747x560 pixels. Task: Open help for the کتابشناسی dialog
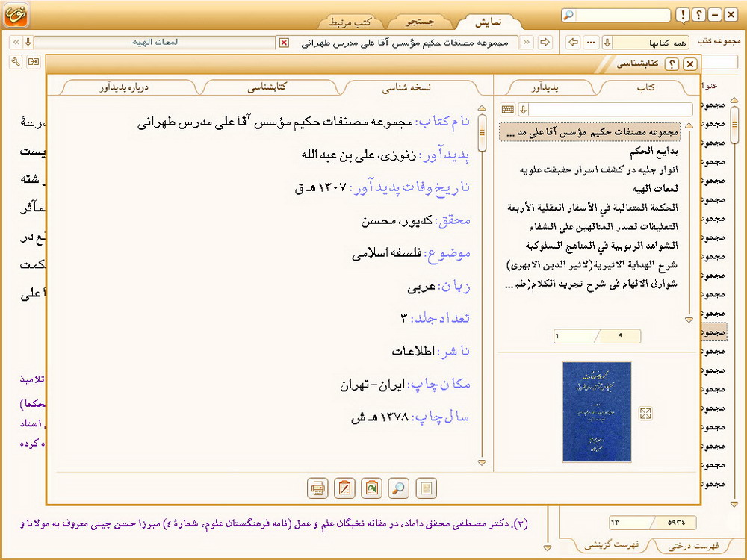(672, 65)
